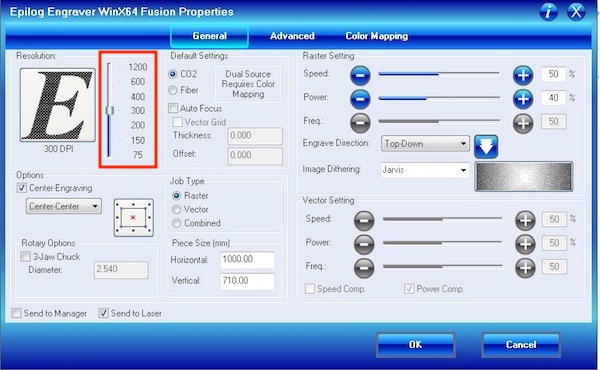This screenshot has width=600, height=370.
Task: Click Raster Speed slider track
Action: (x=439, y=73)
